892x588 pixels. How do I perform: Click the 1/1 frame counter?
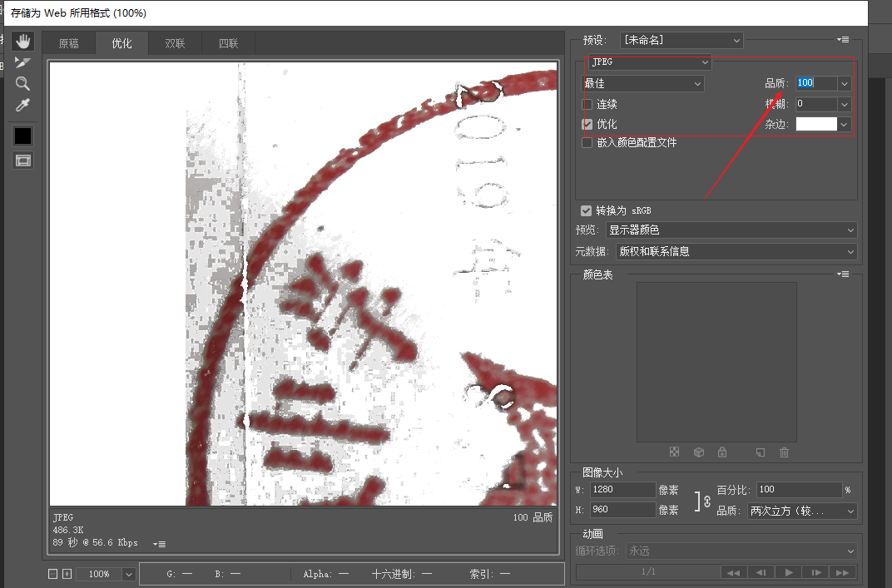click(x=648, y=571)
